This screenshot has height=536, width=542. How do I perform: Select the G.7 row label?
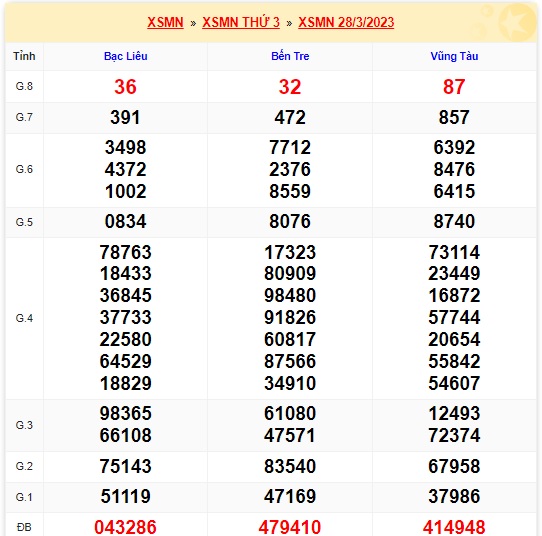click(24, 117)
